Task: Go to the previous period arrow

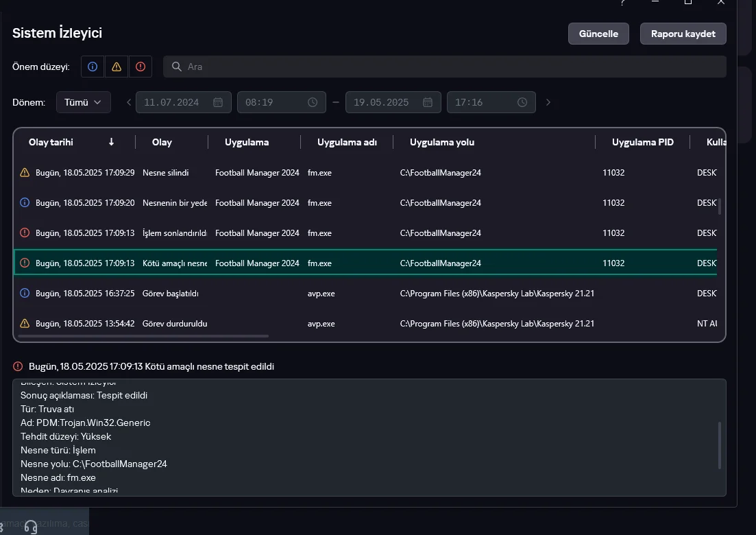Action: tap(129, 102)
